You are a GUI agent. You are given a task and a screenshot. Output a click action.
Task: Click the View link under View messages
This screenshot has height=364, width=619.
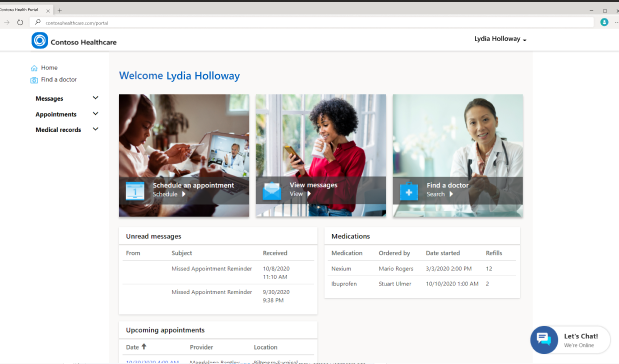[300, 194]
